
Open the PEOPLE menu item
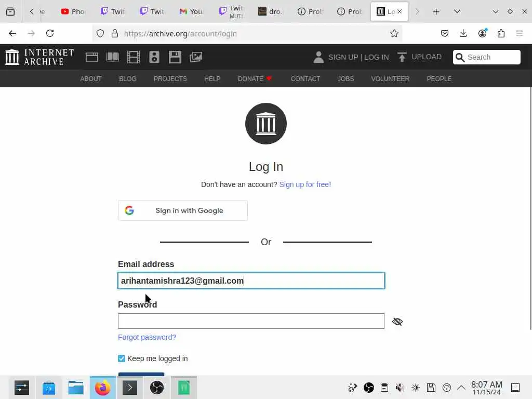pos(439,79)
